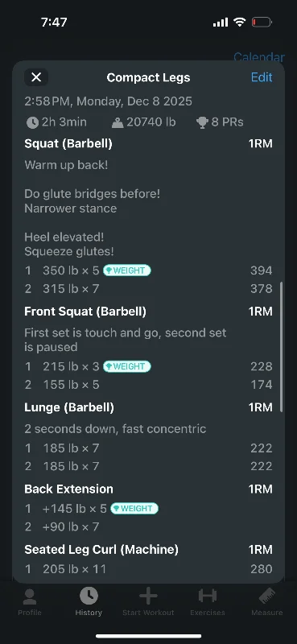Open the Exercises dumbbell icon
Screen dimensions: 297x644
208,596
